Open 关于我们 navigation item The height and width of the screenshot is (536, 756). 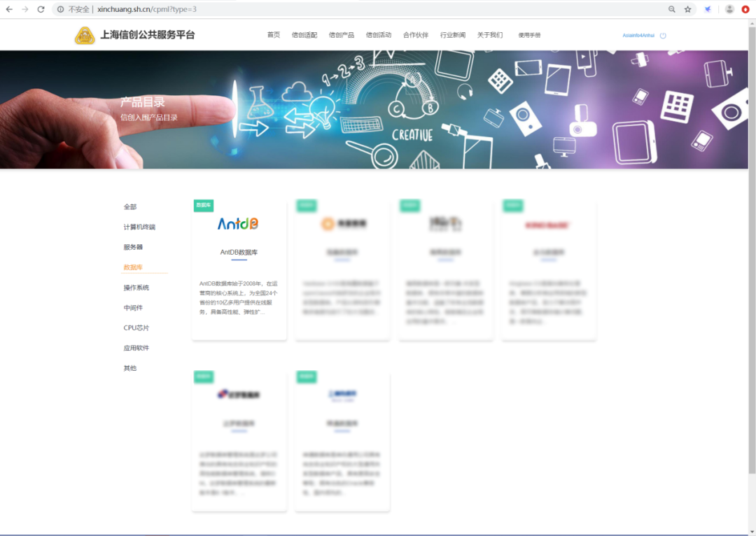click(490, 35)
